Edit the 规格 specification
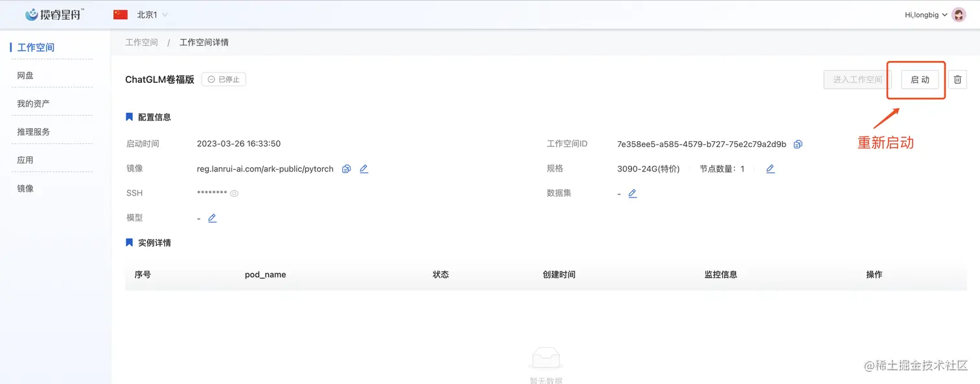 [770, 169]
